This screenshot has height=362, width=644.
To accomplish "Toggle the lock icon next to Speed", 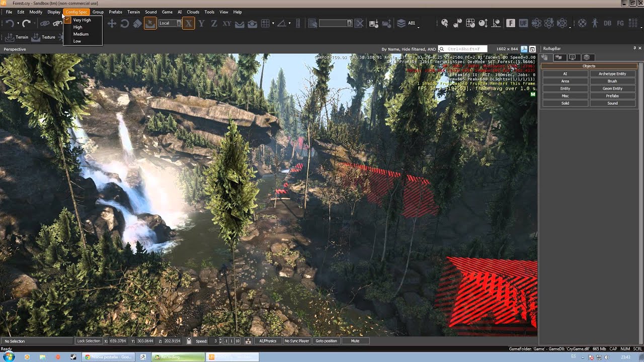I will point(189,341).
